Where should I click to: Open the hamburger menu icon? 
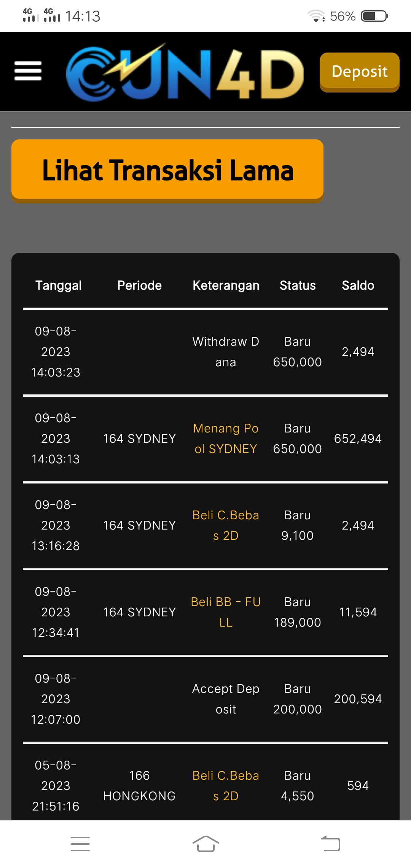tap(28, 71)
